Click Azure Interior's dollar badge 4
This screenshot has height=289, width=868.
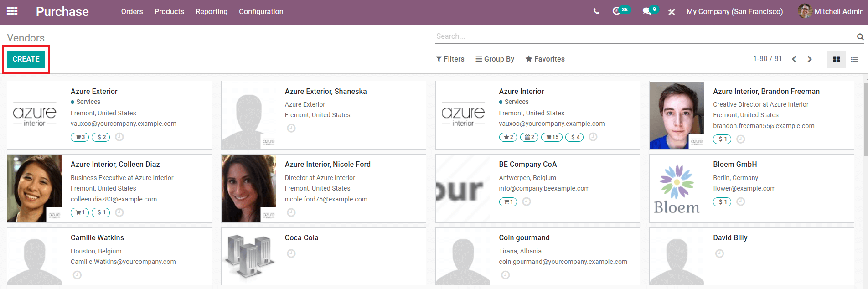click(x=574, y=137)
